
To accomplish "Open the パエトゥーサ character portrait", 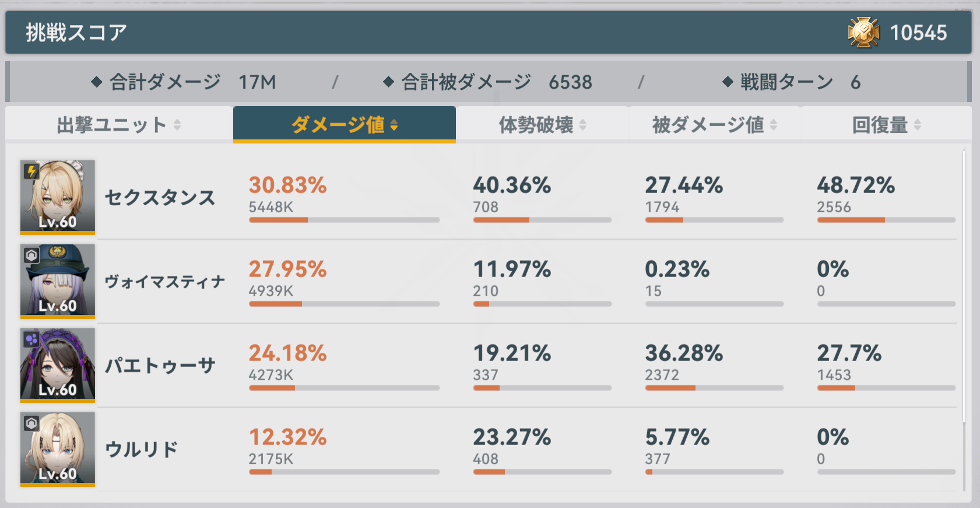I will pyautogui.click(x=58, y=365).
